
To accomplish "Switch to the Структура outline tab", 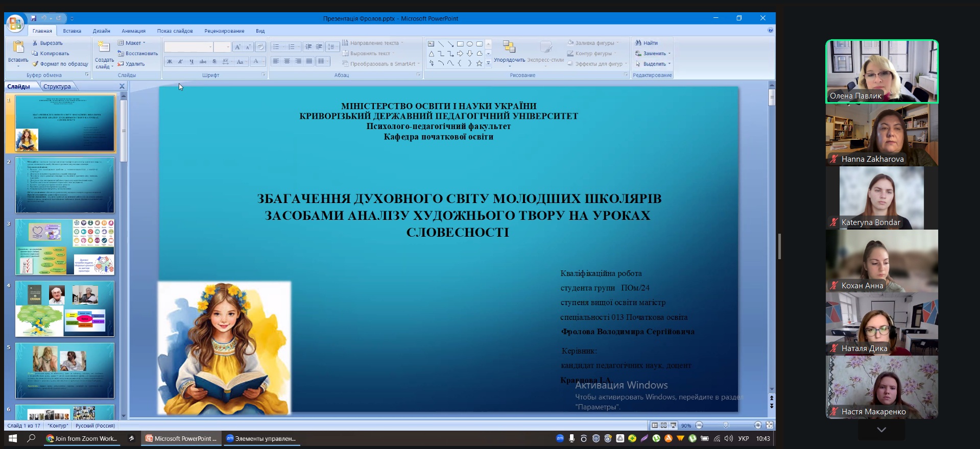I will (x=57, y=87).
